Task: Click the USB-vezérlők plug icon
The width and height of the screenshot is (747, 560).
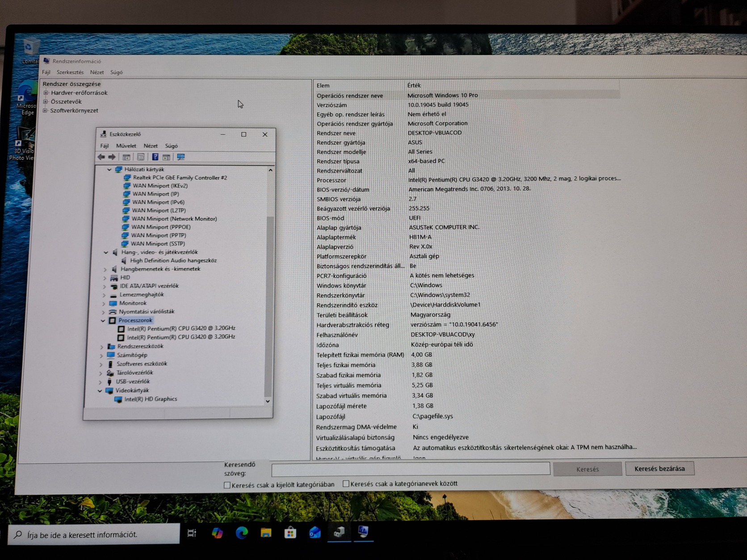Action: 109,381
